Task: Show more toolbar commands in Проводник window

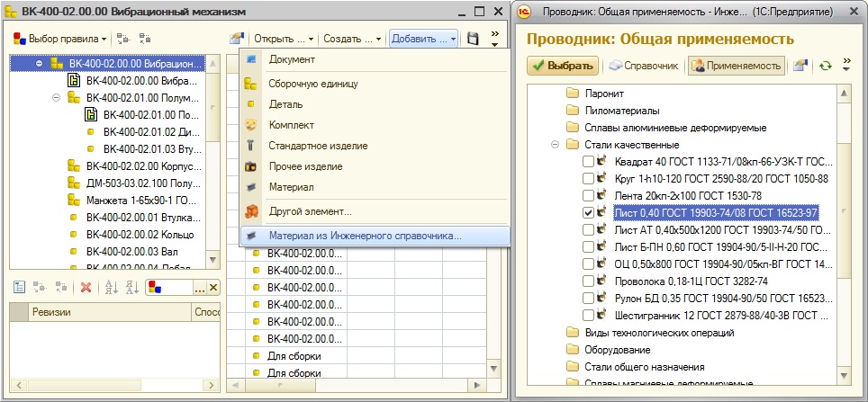Action: (846, 65)
